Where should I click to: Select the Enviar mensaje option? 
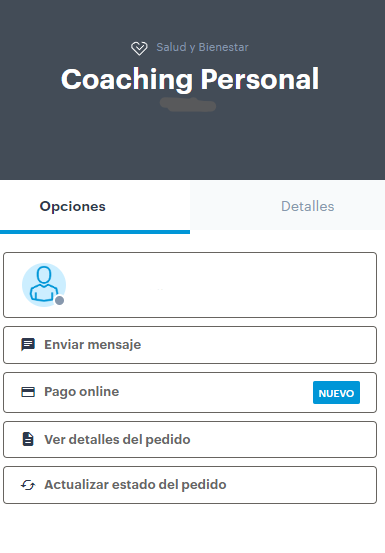pos(190,345)
